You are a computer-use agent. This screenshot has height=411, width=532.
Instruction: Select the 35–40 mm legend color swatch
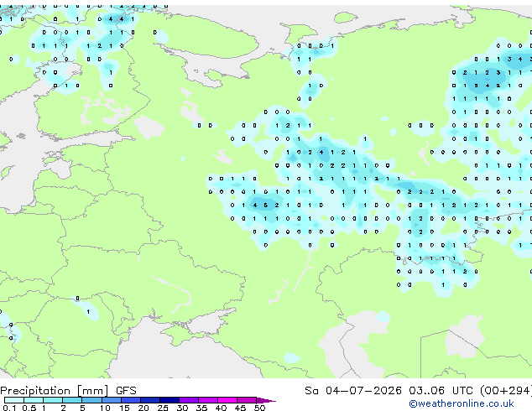pos(208,400)
